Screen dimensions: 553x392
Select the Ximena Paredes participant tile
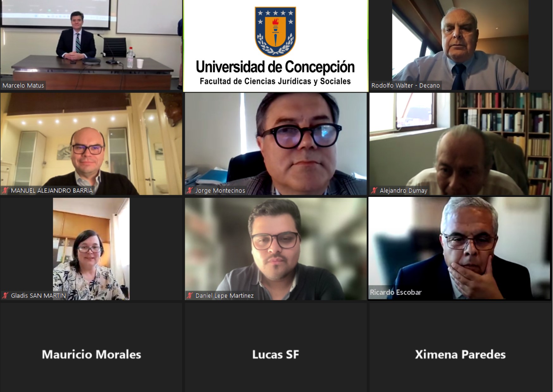[460, 347]
